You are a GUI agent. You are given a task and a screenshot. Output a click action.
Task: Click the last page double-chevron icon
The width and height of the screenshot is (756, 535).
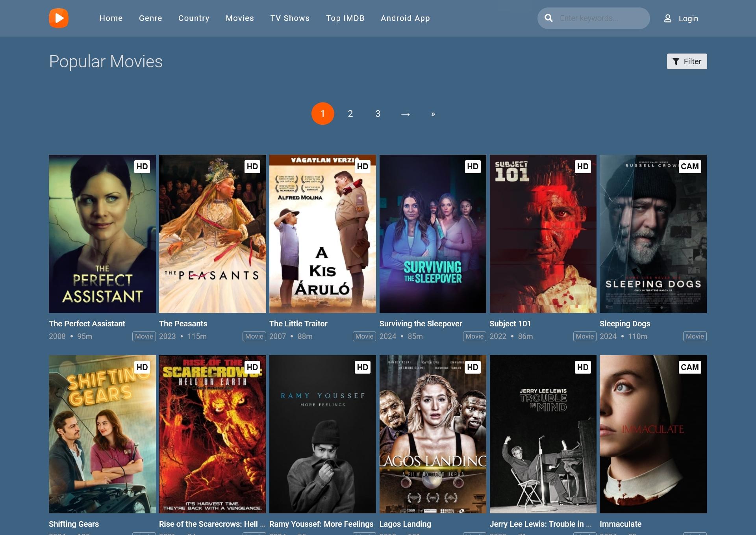[x=433, y=114]
